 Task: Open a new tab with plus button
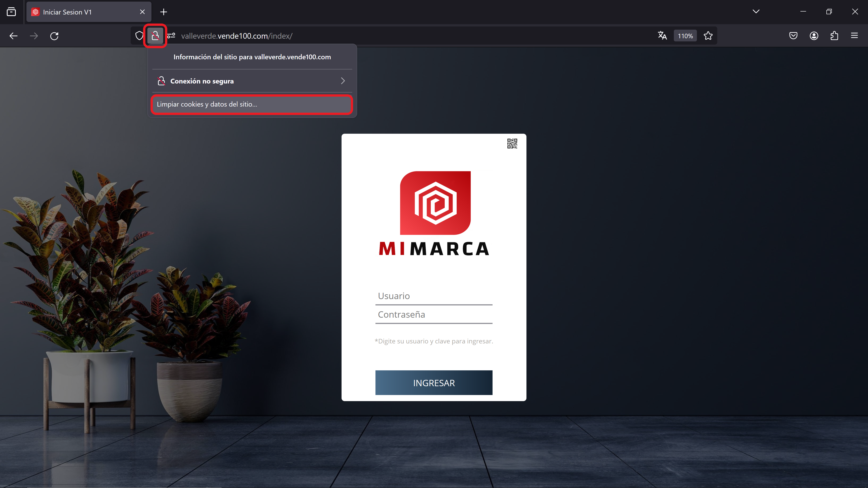click(x=163, y=12)
